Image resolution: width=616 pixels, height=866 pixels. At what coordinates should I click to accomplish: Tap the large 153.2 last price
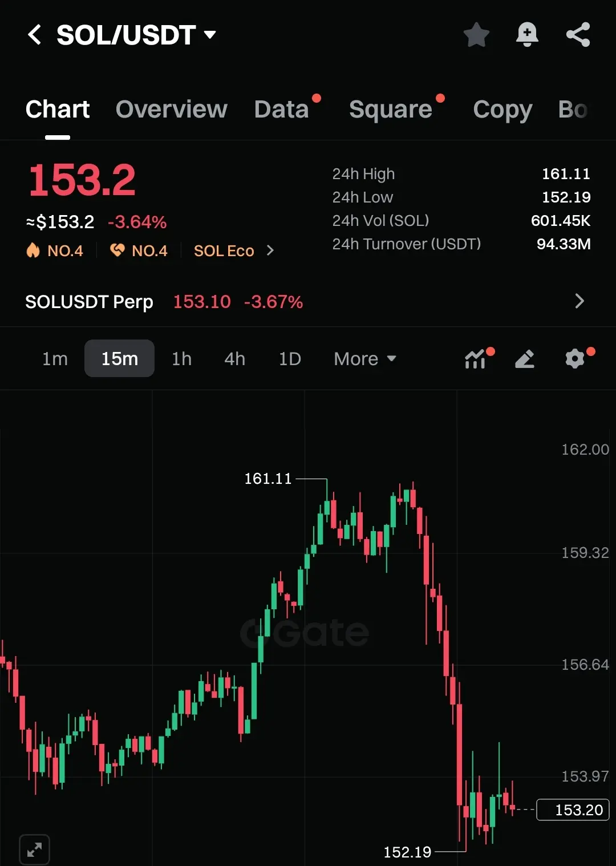(82, 180)
